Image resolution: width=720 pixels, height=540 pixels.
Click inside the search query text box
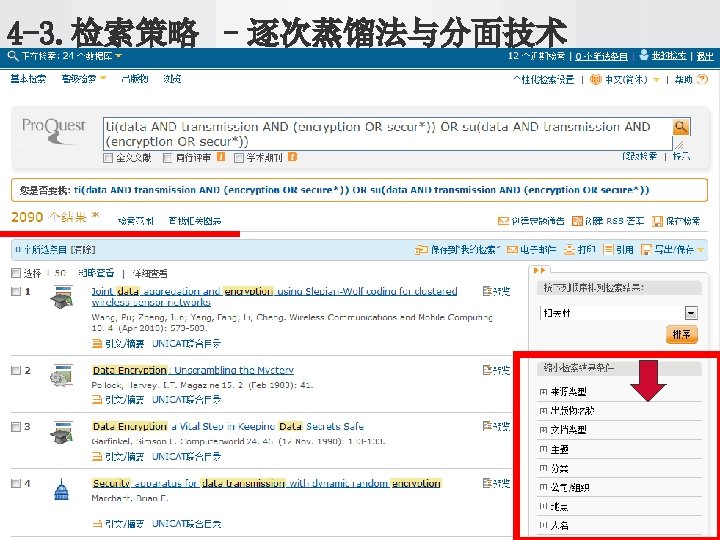[x=388, y=134]
